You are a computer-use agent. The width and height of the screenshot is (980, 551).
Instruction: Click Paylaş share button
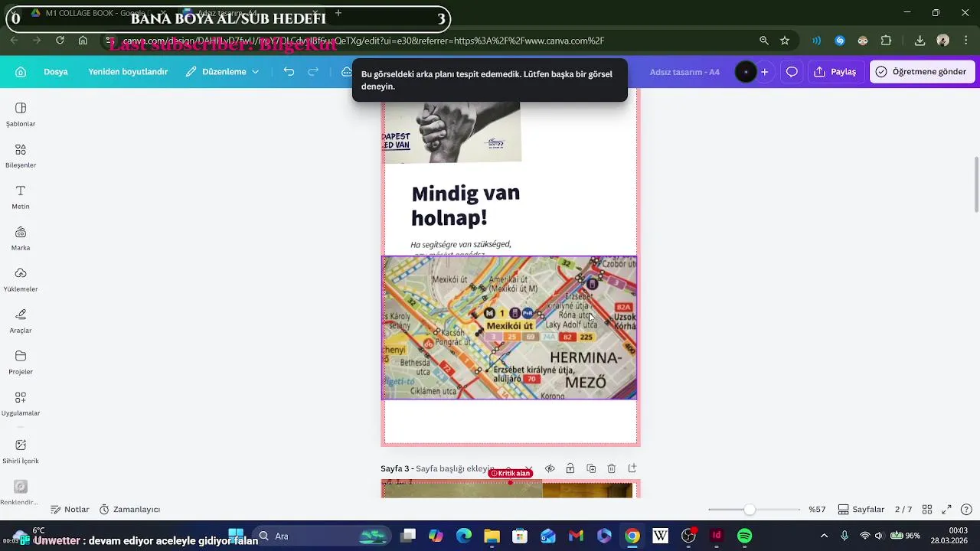(x=835, y=72)
